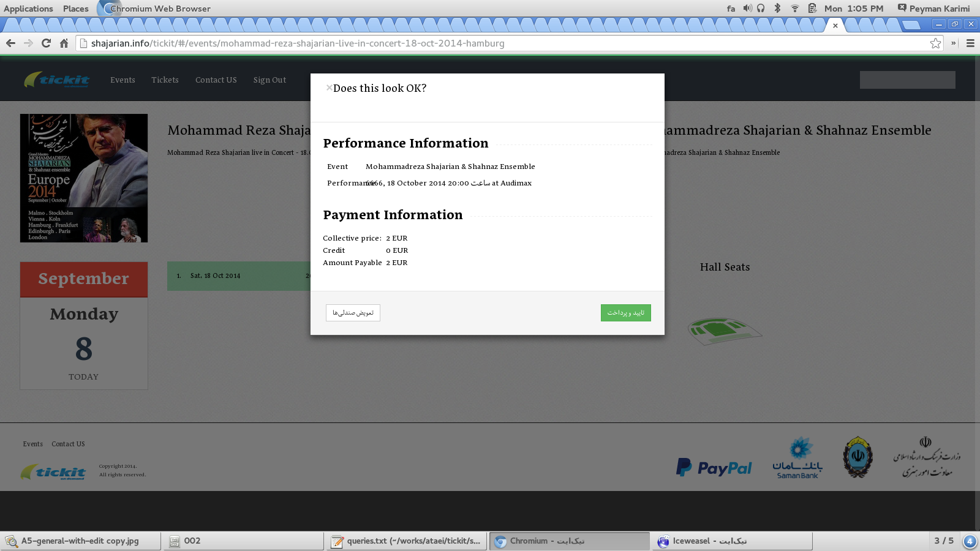Open the Places menu
This screenshot has width=980, height=551.
75,9
